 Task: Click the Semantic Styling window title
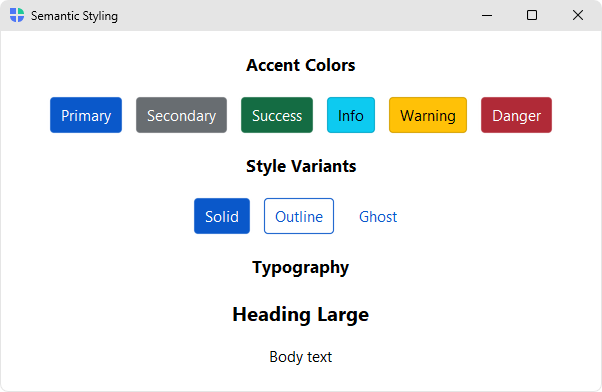[x=74, y=16]
